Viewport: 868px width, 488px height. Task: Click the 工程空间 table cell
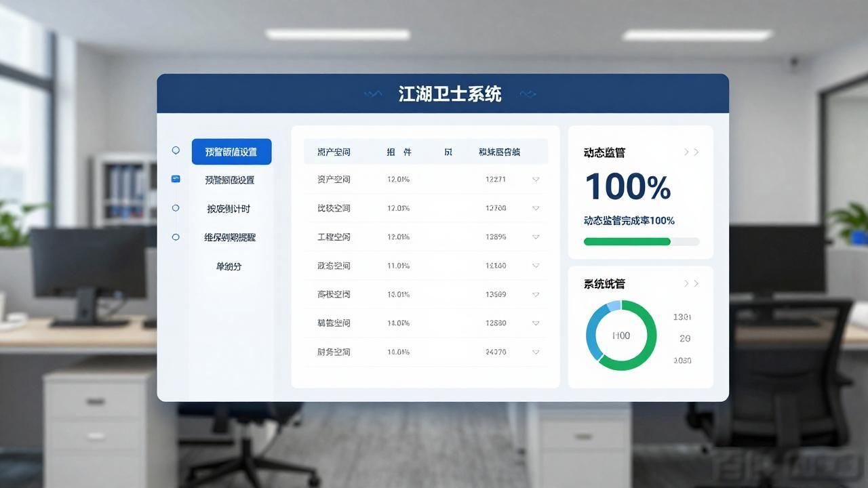coord(334,237)
